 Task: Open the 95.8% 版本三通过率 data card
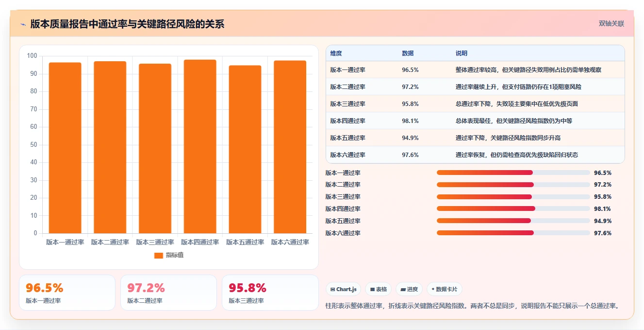[270, 293]
